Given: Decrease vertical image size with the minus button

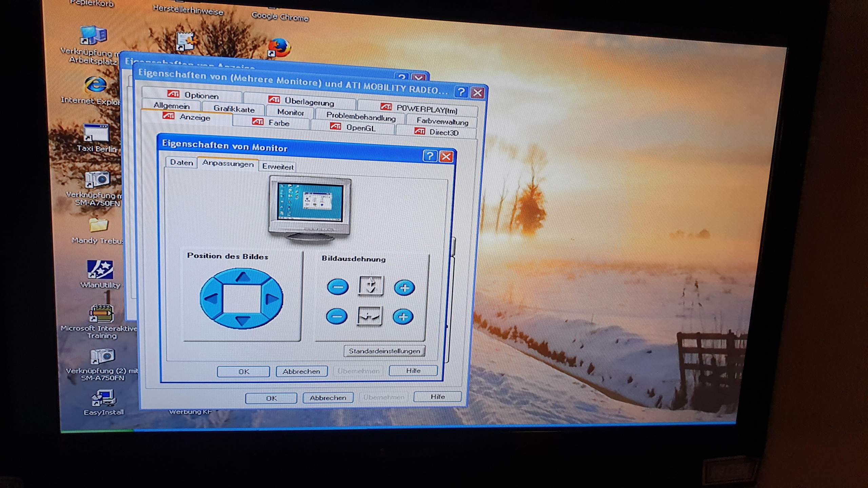Looking at the screenshot, I should (338, 287).
